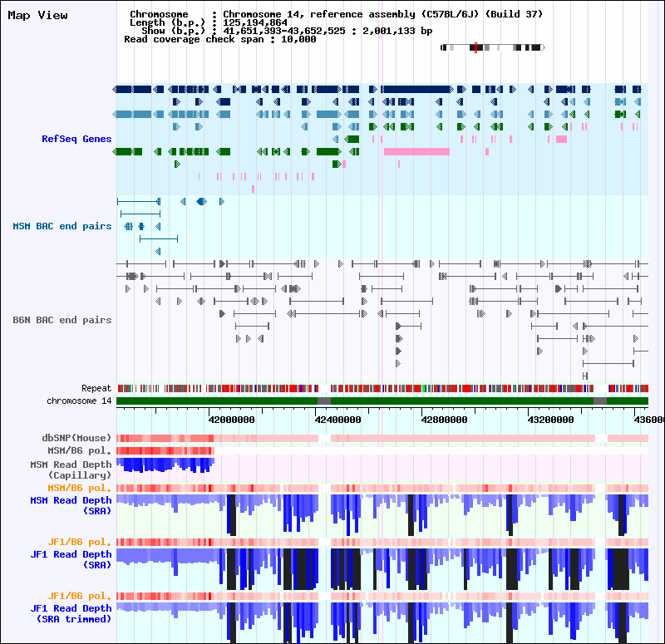Select the gray MSM/B6 pol. label
Image resolution: width=665 pixels, height=644 pixels.
[79, 450]
